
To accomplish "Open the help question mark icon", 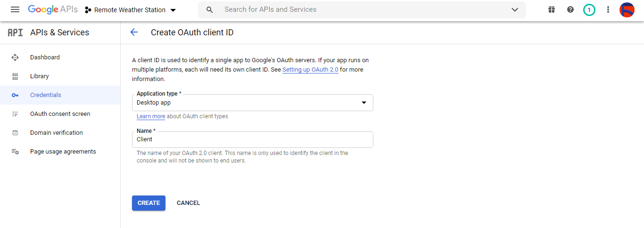I will pos(570,10).
